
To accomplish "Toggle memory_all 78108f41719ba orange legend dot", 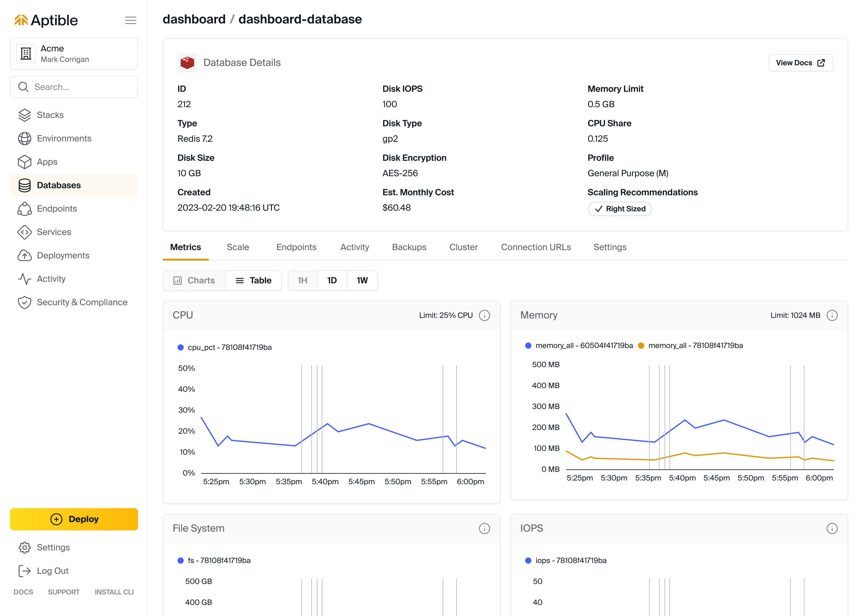I will (641, 346).
